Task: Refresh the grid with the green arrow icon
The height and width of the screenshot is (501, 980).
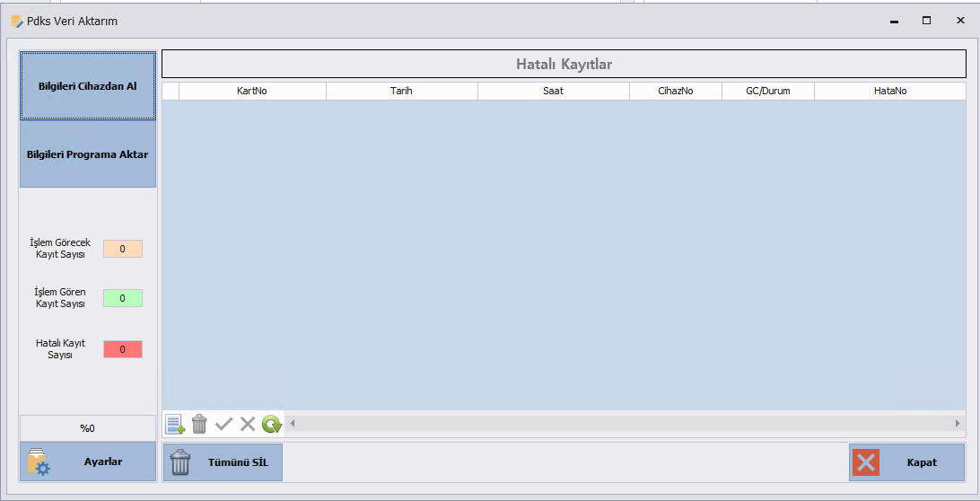Action: pyautogui.click(x=272, y=424)
